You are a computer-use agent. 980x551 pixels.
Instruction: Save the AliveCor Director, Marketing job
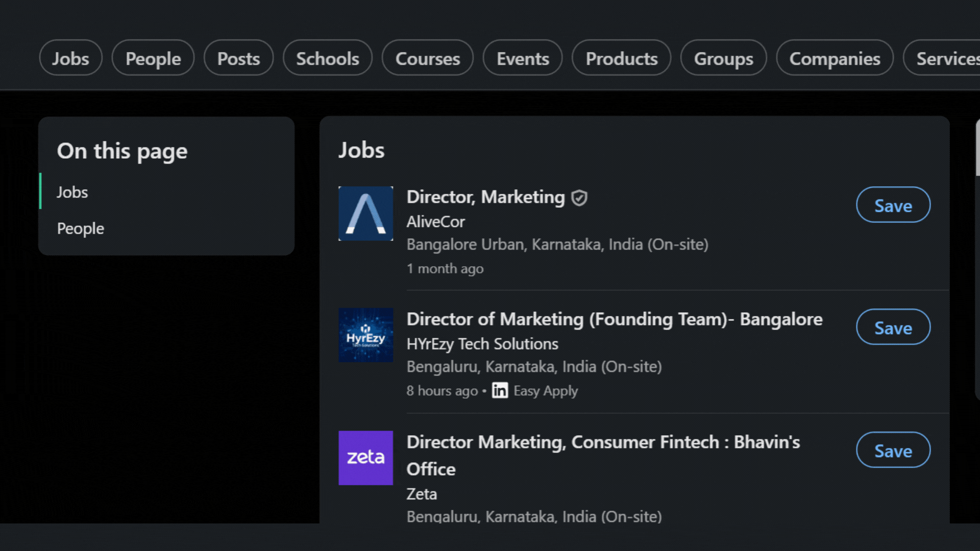coord(893,205)
